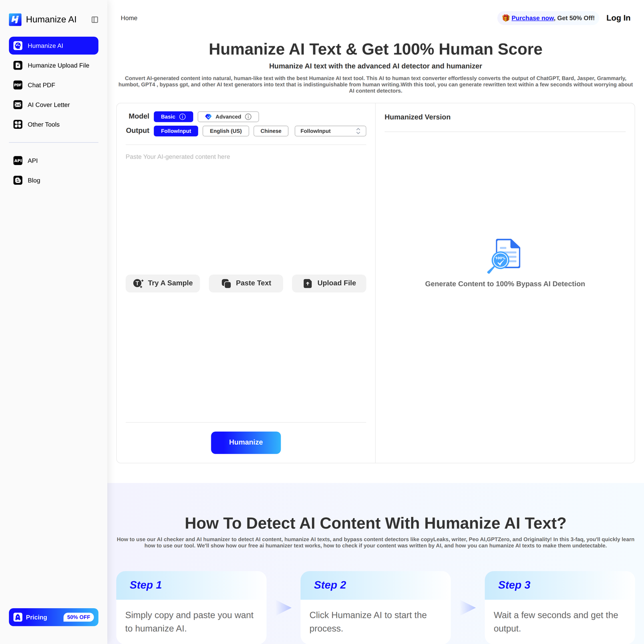Viewport: 644px width, 644px height.
Task: Click the 100% document check illustration
Action: (504, 256)
